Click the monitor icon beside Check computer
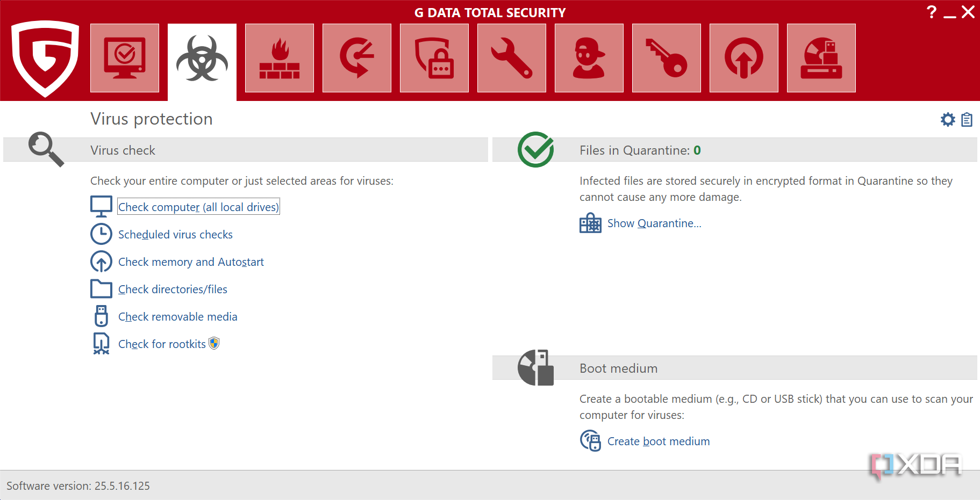The image size is (980, 500). pyautogui.click(x=101, y=207)
